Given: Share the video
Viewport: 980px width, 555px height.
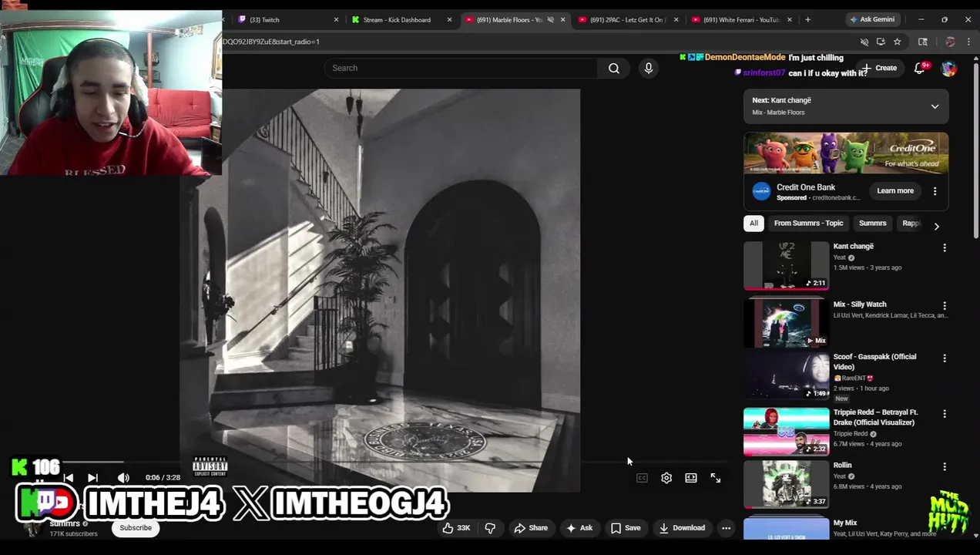Looking at the screenshot, I should [x=531, y=528].
